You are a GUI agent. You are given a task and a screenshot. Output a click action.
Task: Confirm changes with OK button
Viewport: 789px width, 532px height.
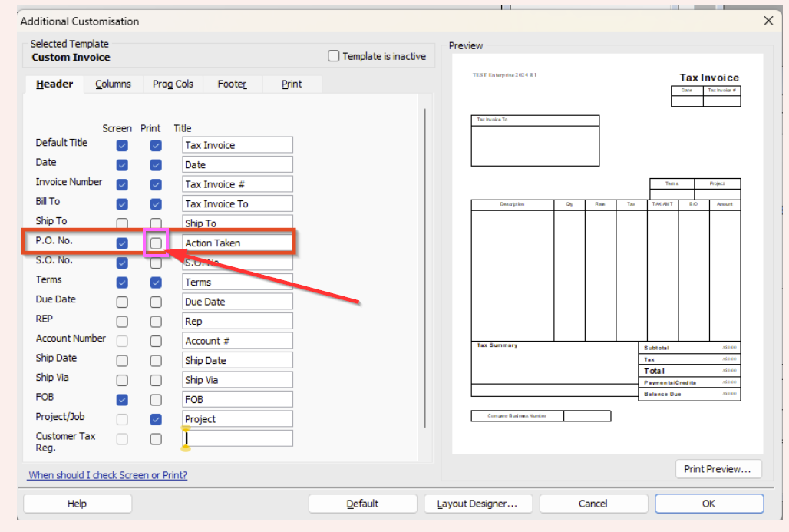(x=709, y=504)
